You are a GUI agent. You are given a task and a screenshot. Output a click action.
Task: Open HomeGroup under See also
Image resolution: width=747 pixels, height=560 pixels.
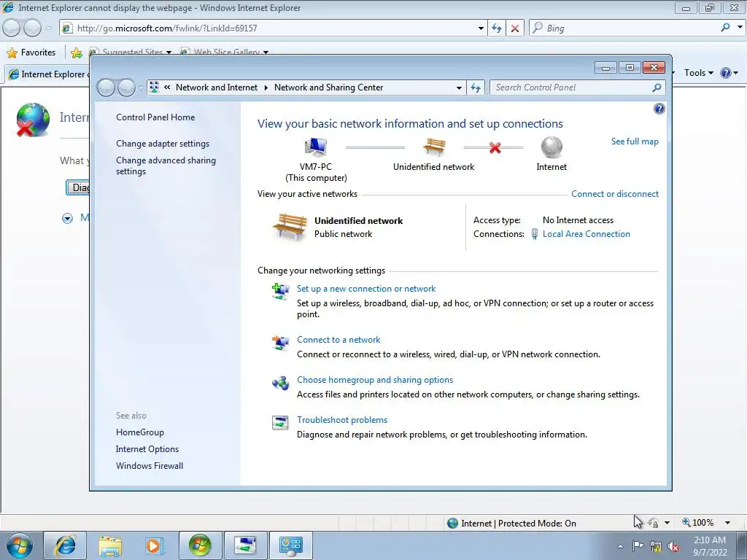point(139,432)
